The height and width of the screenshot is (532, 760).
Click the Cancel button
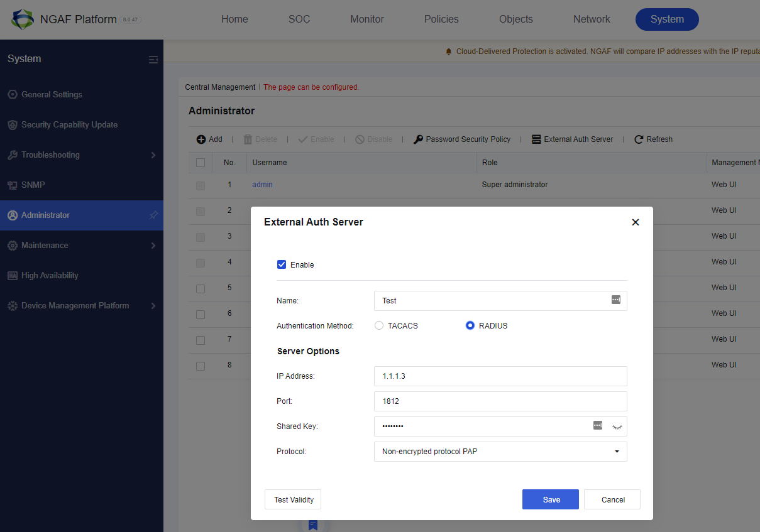[x=612, y=499]
